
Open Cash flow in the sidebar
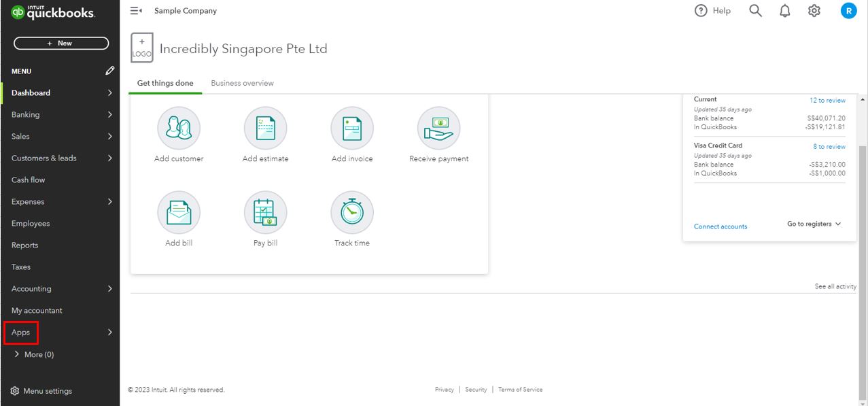tap(28, 180)
